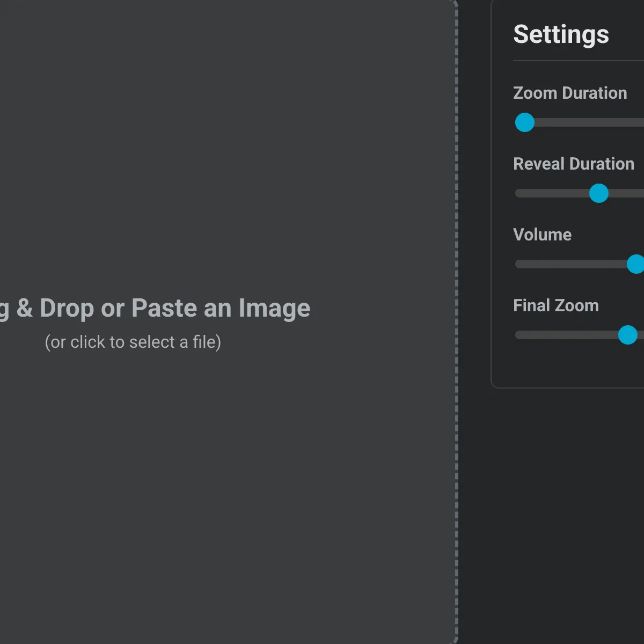The image size is (644, 644).
Task: Click the Zoom Duration slider handle
Action: (x=525, y=122)
